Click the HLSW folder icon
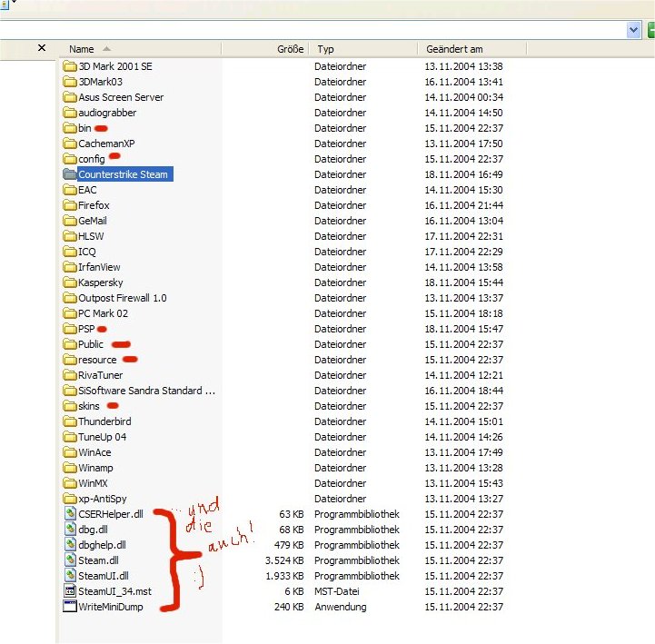 pyautogui.click(x=70, y=236)
